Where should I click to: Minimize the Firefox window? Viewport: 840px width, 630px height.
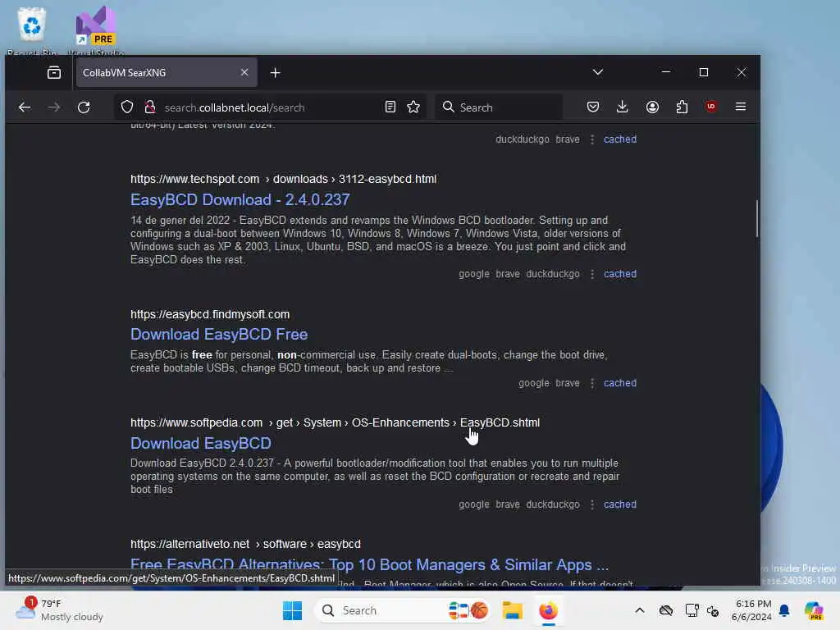(x=666, y=72)
